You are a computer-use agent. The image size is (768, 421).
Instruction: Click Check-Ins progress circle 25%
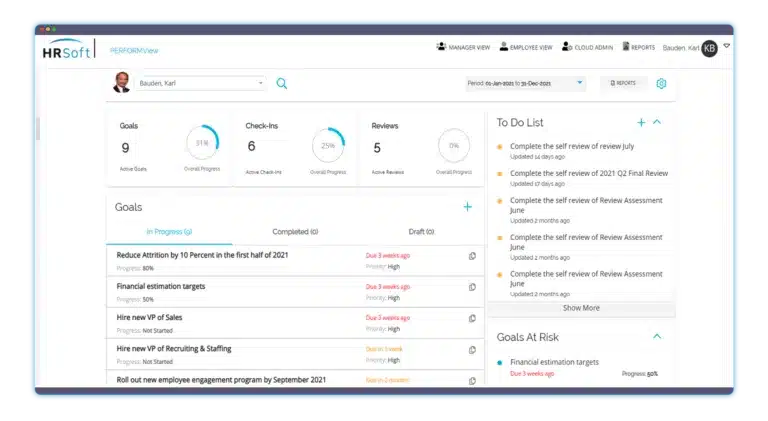(328, 145)
